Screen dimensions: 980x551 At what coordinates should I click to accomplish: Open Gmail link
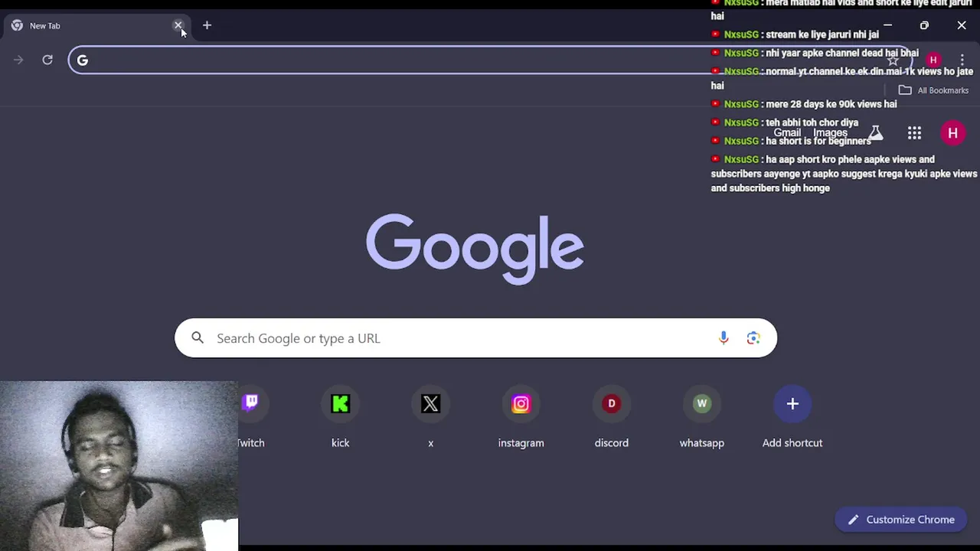(787, 132)
